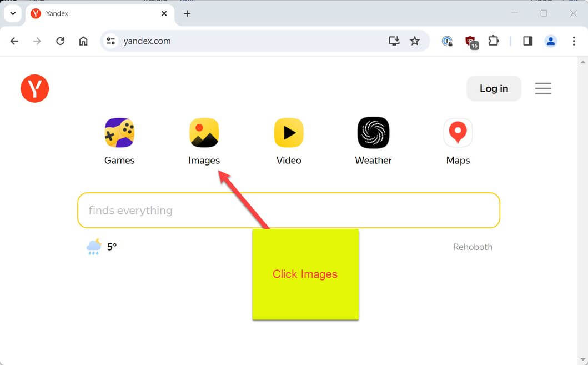The image size is (588, 365).
Task: Focus the 'finds everything' search box
Action: tap(289, 210)
